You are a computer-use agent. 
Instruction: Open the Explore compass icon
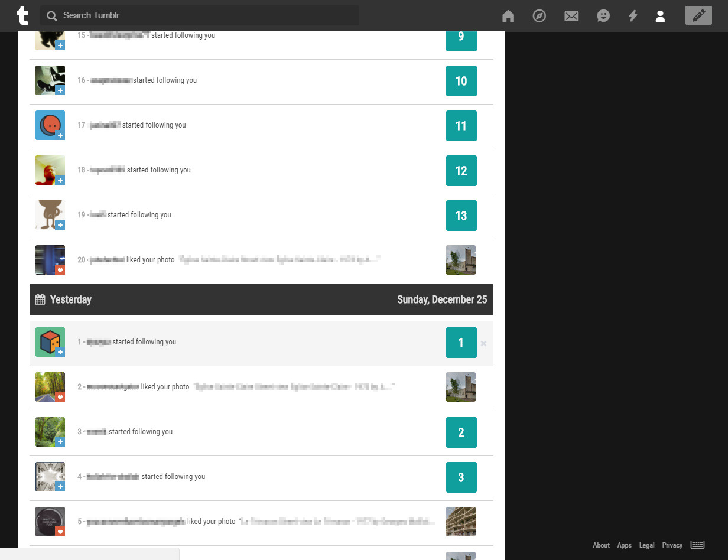tap(539, 16)
